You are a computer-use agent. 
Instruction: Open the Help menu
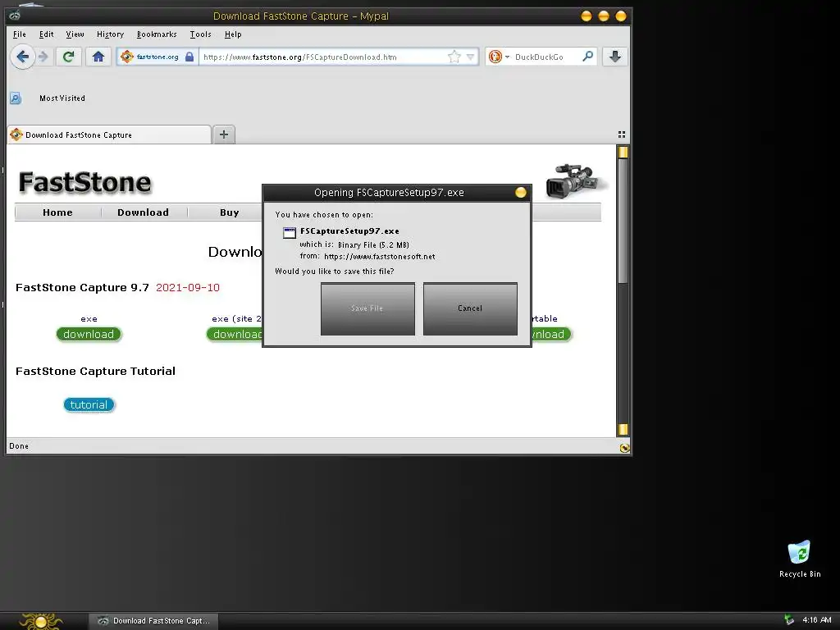coord(233,34)
